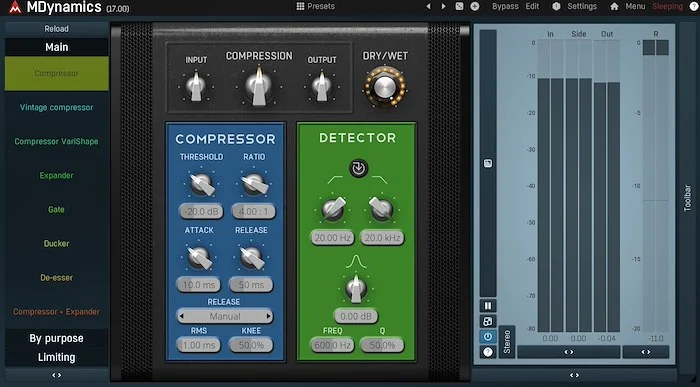Select Compressor + Expander device
Image resolution: width=700 pixels, height=387 pixels.
point(57,312)
